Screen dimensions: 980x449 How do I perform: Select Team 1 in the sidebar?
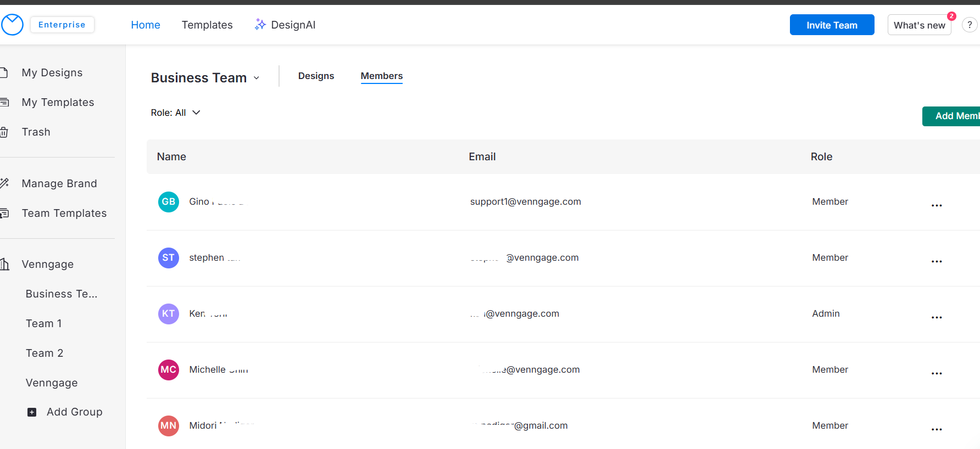43,323
